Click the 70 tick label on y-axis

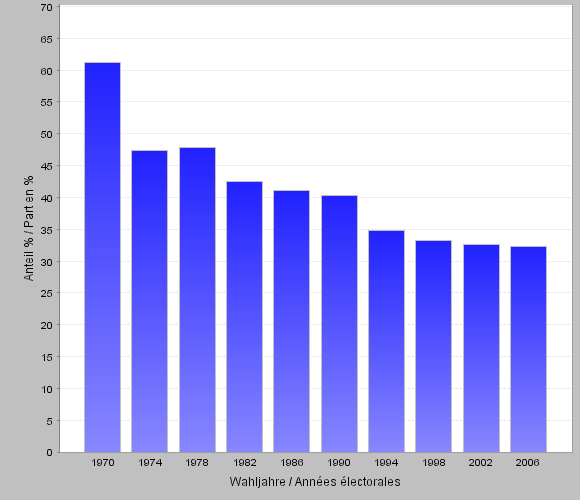(x=47, y=7)
